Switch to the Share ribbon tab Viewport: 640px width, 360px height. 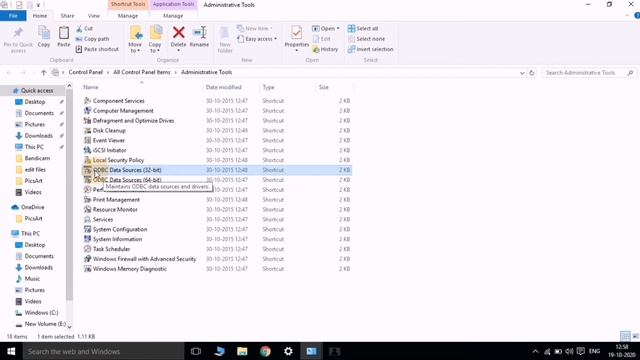coord(67,16)
